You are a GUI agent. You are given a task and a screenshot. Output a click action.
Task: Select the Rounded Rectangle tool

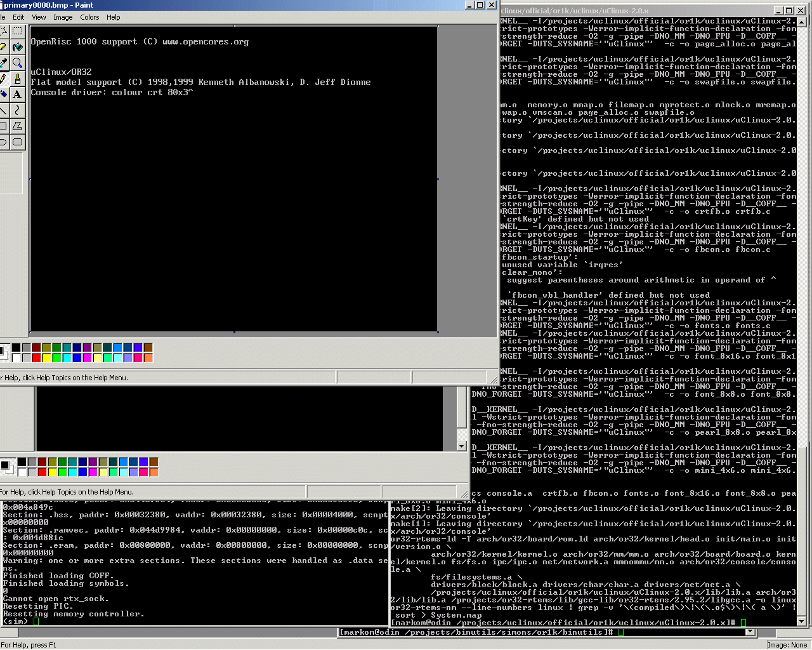tap(17, 142)
